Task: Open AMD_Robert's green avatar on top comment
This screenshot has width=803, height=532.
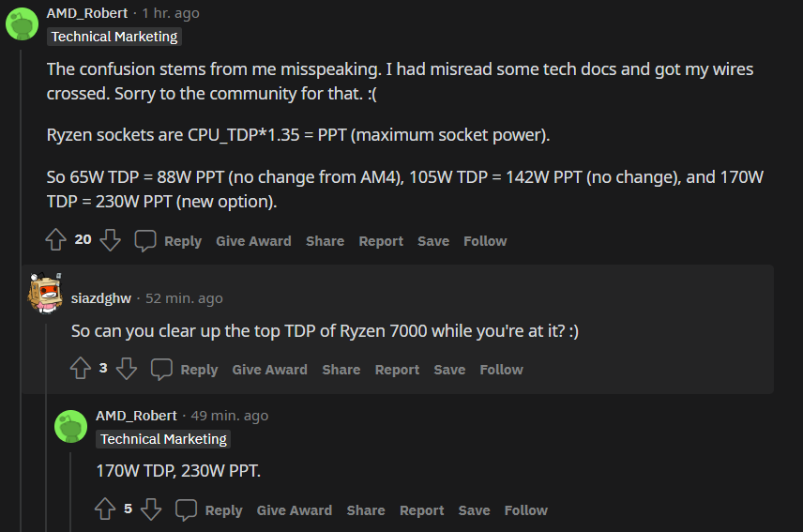Action: pyautogui.click(x=22, y=23)
